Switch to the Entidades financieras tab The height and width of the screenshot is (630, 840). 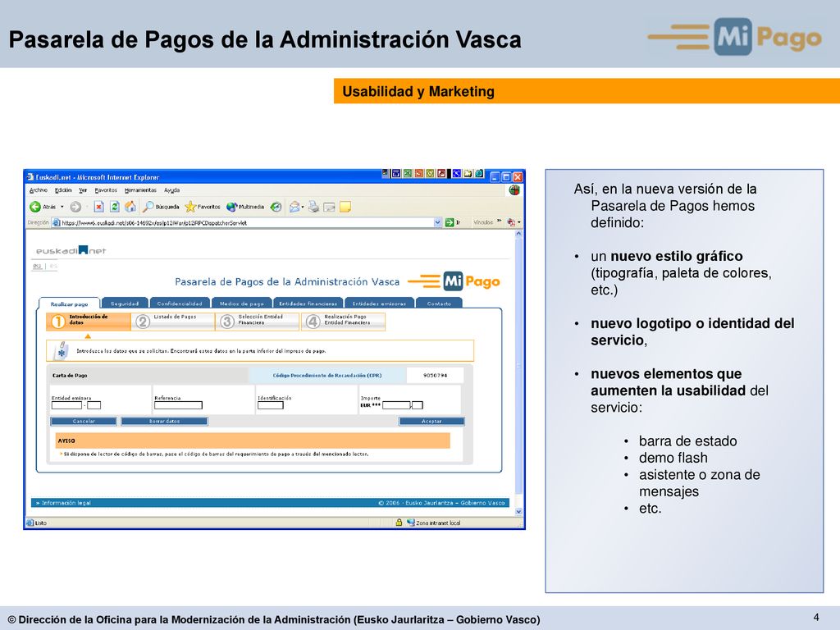[x=308, y=304]
